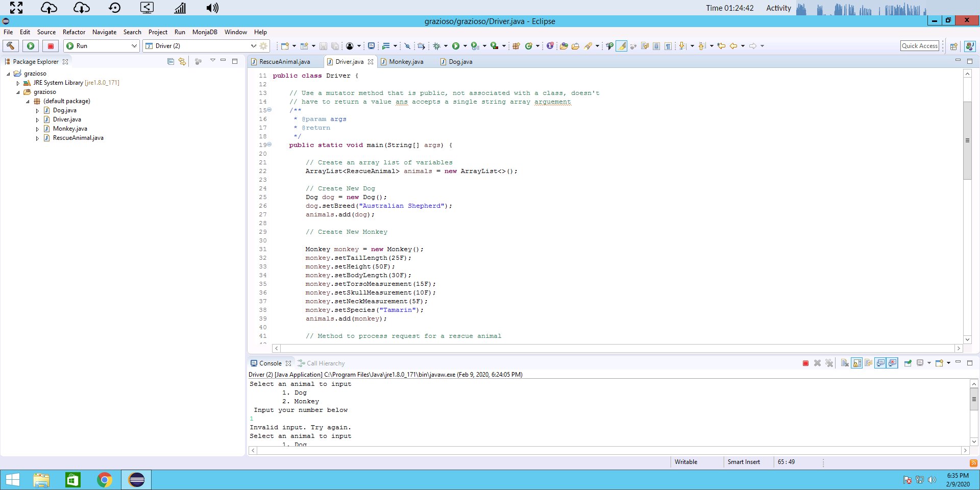Collapse the grazioso project node
This screenshot has height=490, width=980.
[8, 74]
